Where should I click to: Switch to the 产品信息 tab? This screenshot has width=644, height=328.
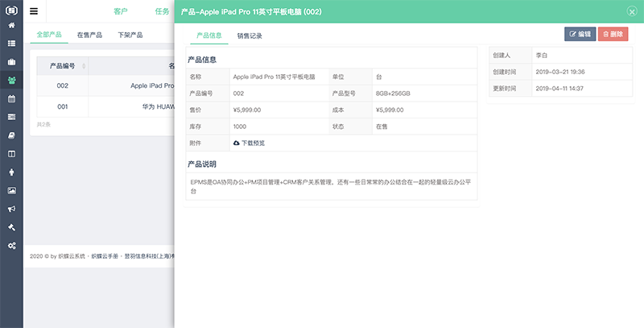click(x=209, y=35)
